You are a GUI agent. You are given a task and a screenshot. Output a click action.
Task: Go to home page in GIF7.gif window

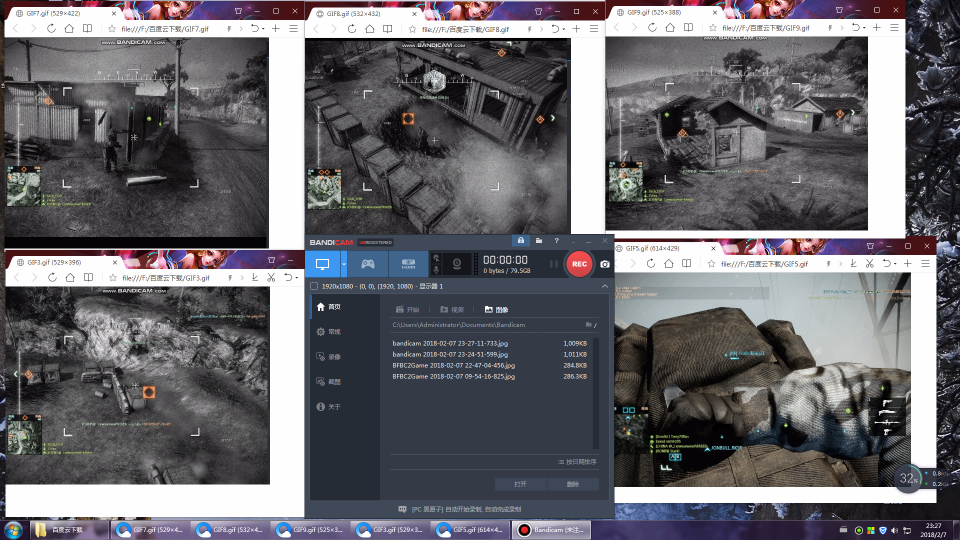(69, 29)
